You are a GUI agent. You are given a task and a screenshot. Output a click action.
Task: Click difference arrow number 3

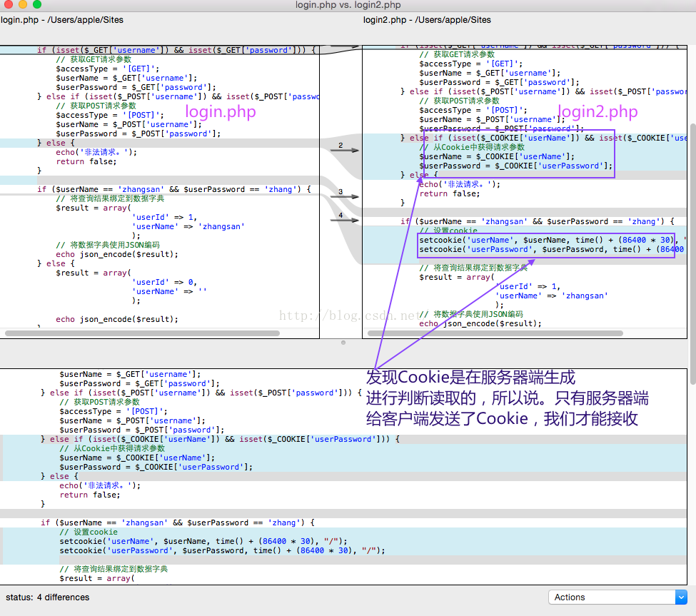pyautogui.click(x=344, y=196)
